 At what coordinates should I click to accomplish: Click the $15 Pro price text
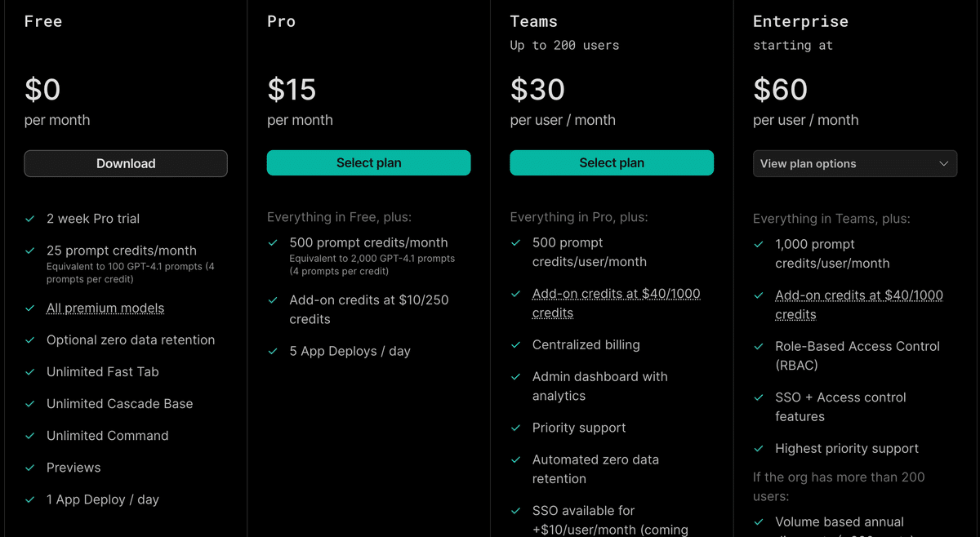[x=292, y=90]
